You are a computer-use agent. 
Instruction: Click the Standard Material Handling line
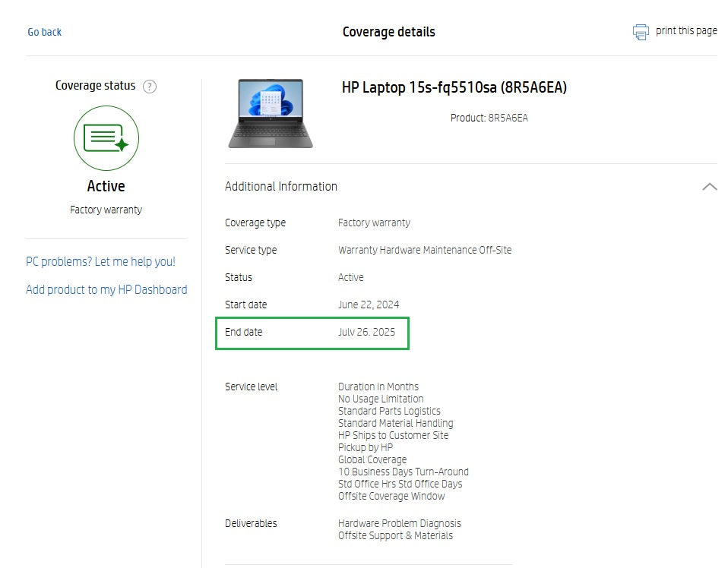[396, 423]
